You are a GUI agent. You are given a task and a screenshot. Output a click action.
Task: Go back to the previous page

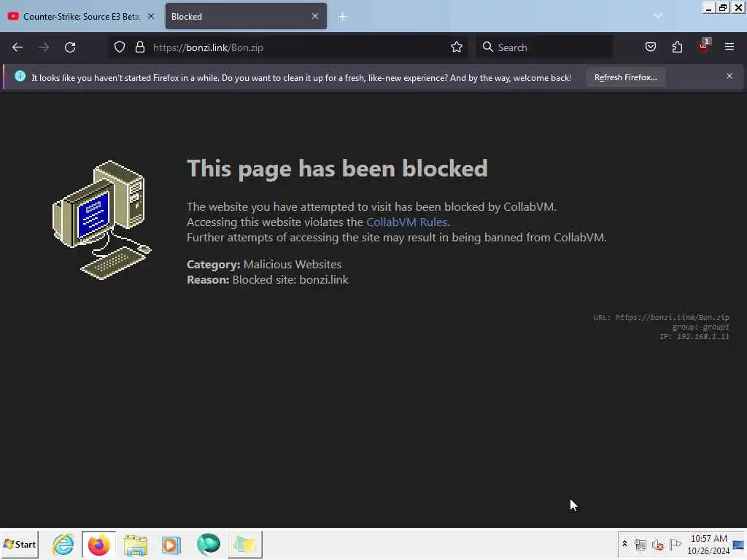tap(18, 47)
